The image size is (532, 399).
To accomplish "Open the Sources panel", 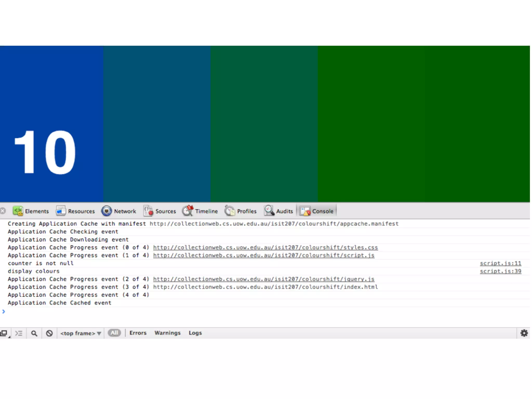I will [159, 211].
